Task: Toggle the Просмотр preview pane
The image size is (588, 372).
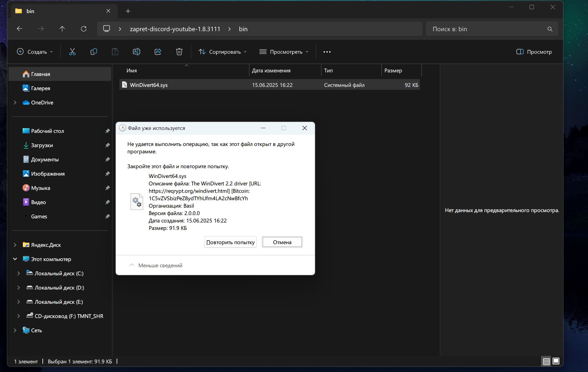Action: coord(534,52)
